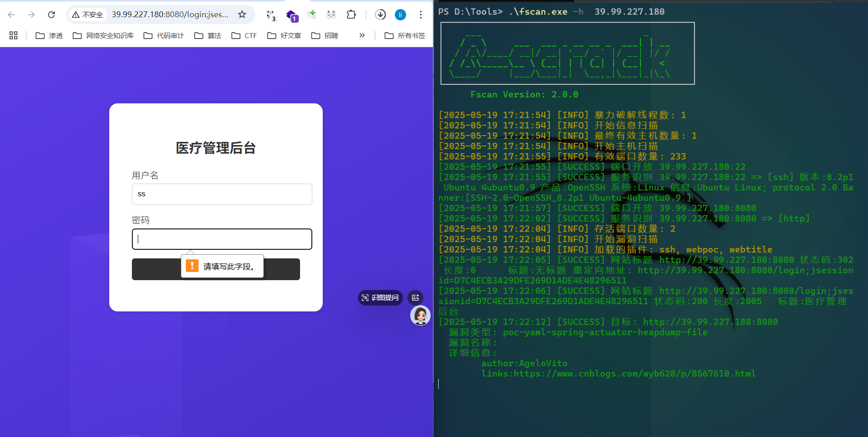Image resolution: width=868 pixels, height=437 pixels.
Task: Open the 渗透 bookmarks folder
Action: 49,35
